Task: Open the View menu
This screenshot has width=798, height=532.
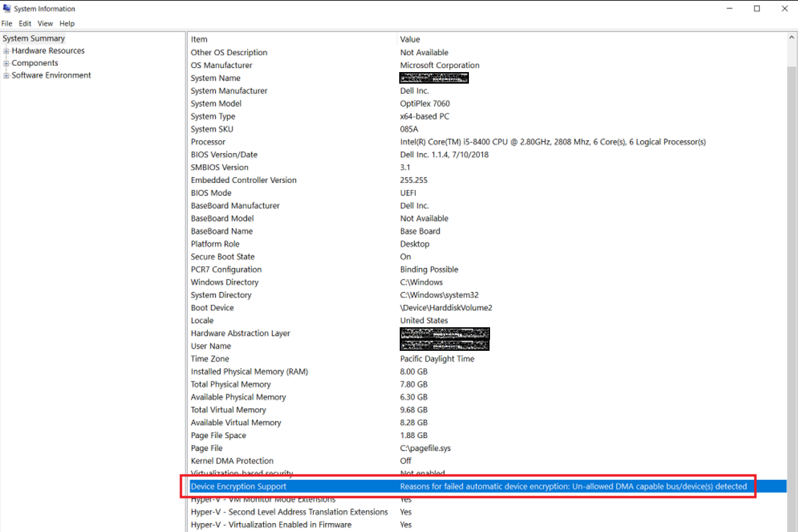Action: (x=45, y=23)
